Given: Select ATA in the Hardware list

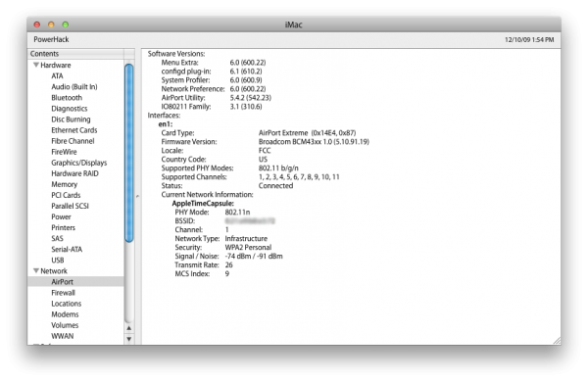Looking at the screenshot, I should 57,75.
